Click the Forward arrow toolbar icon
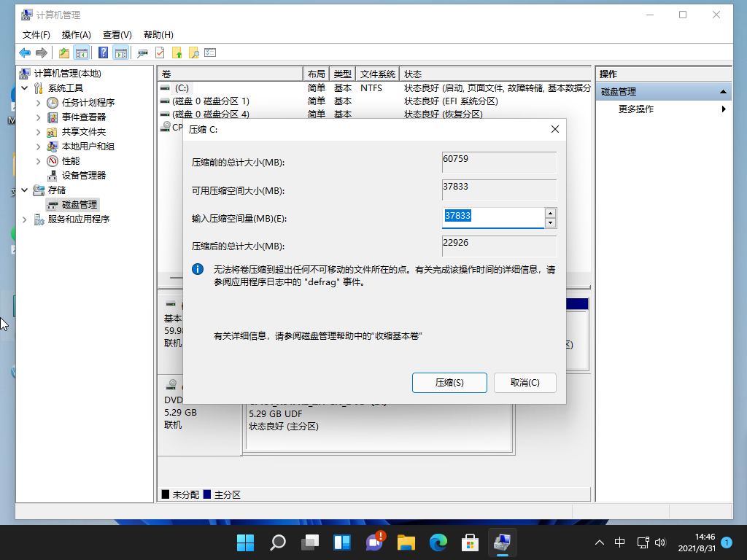This screenshot has height=560, width=747. coord(42,52)
